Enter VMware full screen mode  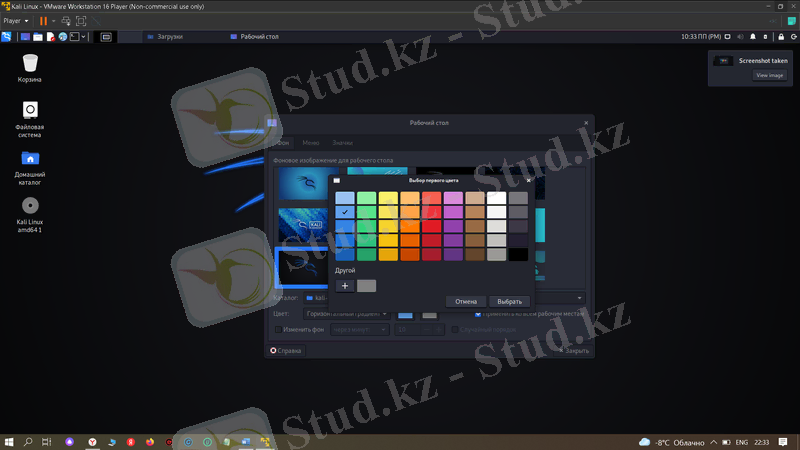pyautogui.click(x=81, y=21)
